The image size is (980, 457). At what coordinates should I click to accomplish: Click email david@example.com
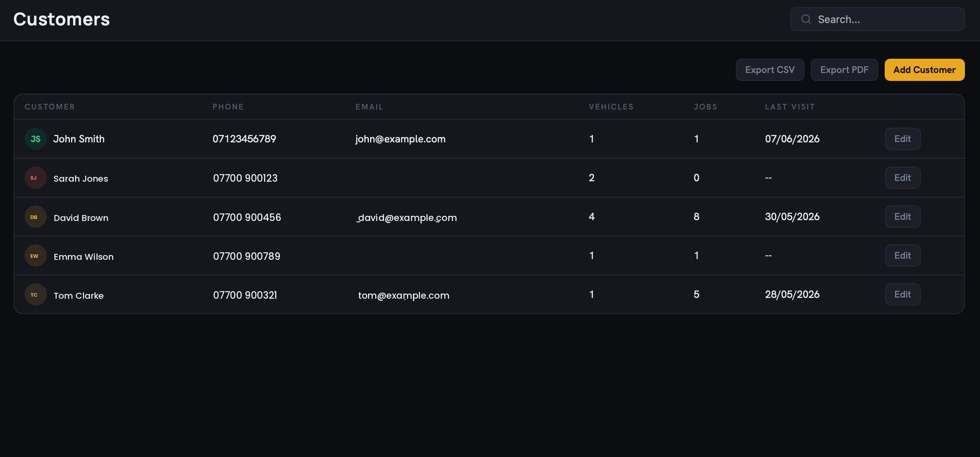pos(407,218)
